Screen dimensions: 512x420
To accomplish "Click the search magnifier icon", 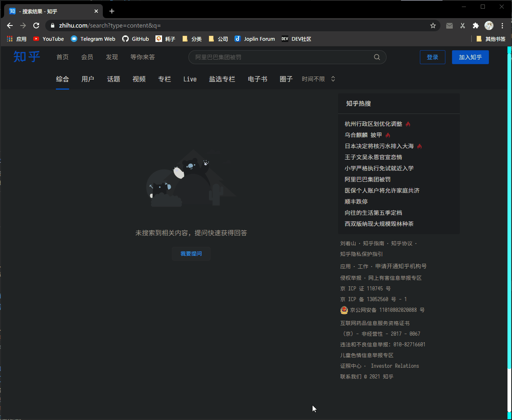I will [377, 57].
